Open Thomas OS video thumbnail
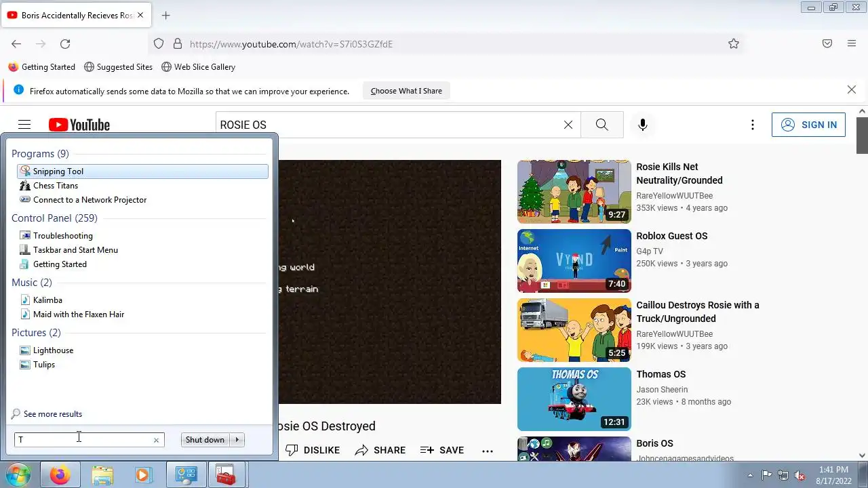The height and width of the screenshot is (488, 868). (x=574, y=399)
